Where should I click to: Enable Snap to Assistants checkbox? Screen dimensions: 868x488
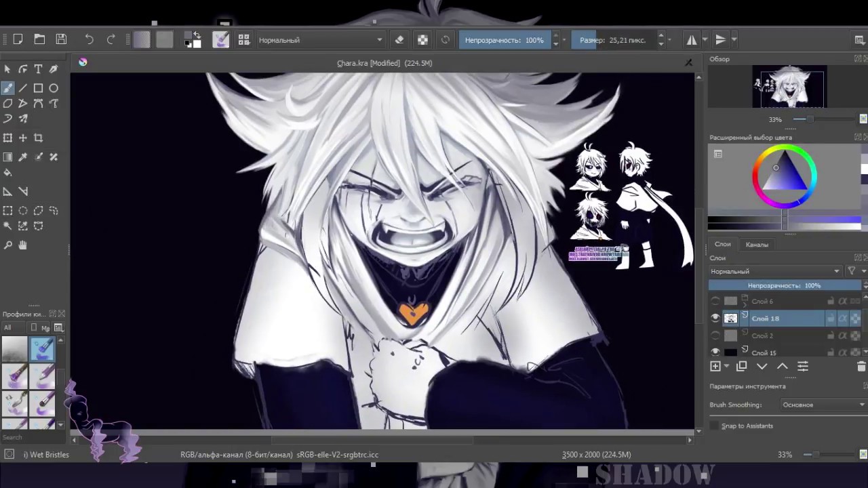pos(714,426)
